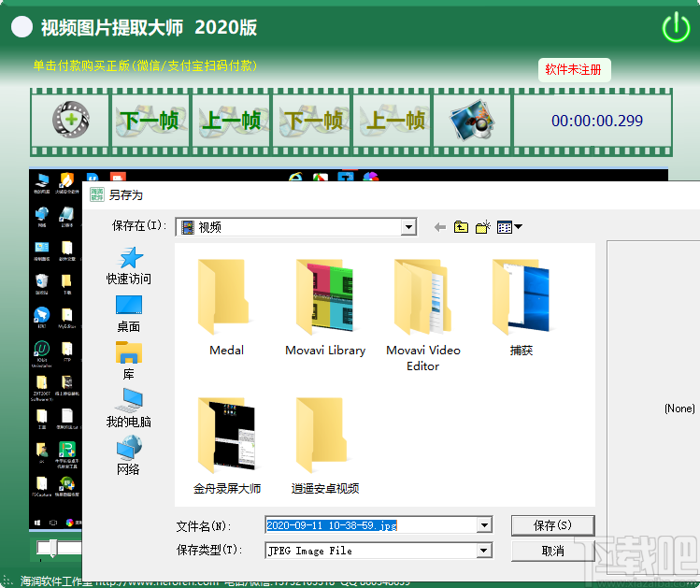Open the purchase link 单击付款购买正版

145,65
